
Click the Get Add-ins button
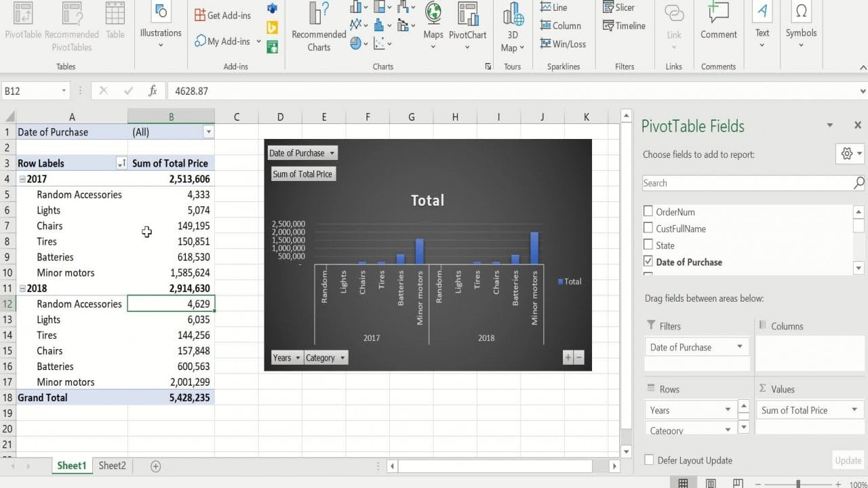222,15
